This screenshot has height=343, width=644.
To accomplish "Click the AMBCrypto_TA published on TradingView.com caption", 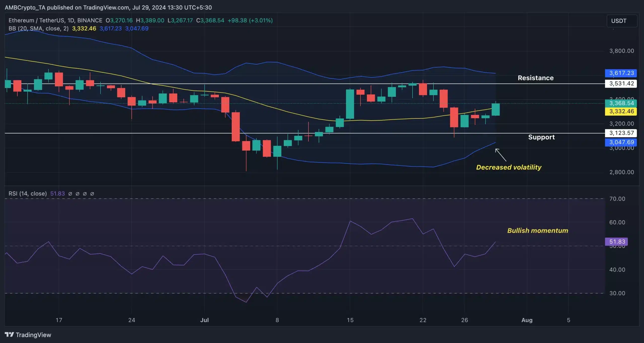I will point(108,8).
